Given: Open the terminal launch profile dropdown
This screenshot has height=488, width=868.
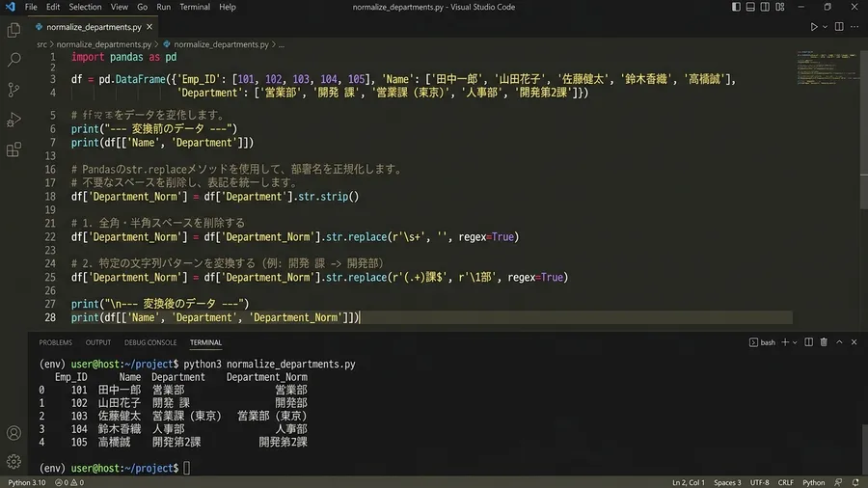Looking at the screenshot, I should click(x=795, y=342).
